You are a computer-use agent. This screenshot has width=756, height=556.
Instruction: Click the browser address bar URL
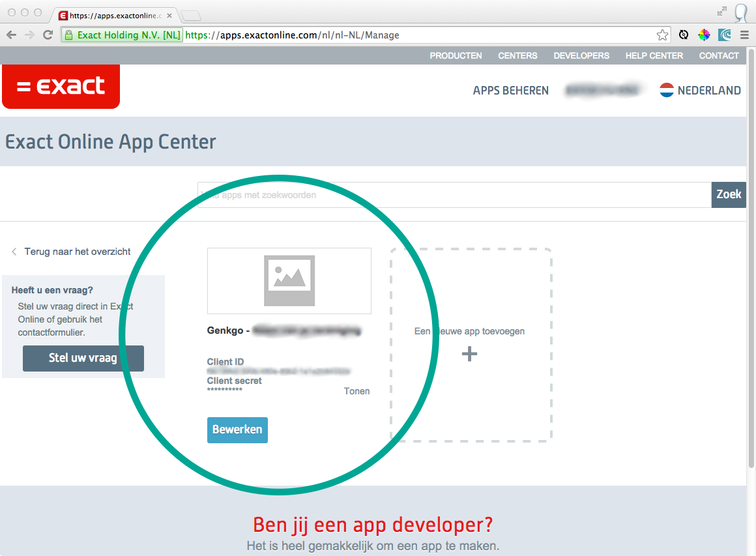pos(292,35)
